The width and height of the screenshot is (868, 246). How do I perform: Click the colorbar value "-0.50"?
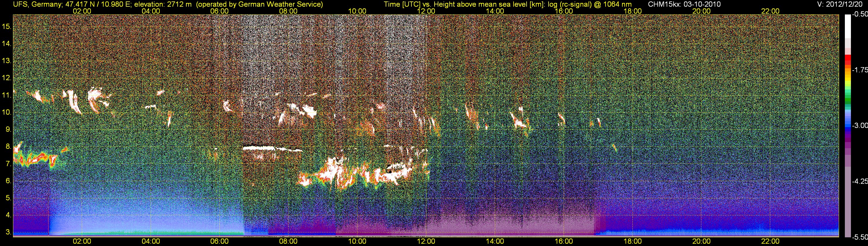click(860, 14)
